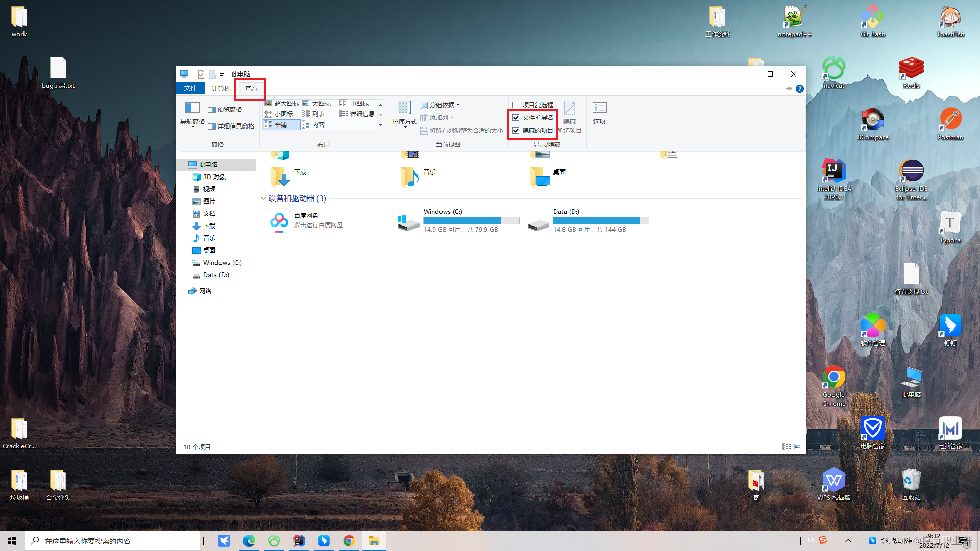The image size is (980, 551).
Task: Click the 导航窗格 navigation pane icon
Action: click(x=192, y=108)
